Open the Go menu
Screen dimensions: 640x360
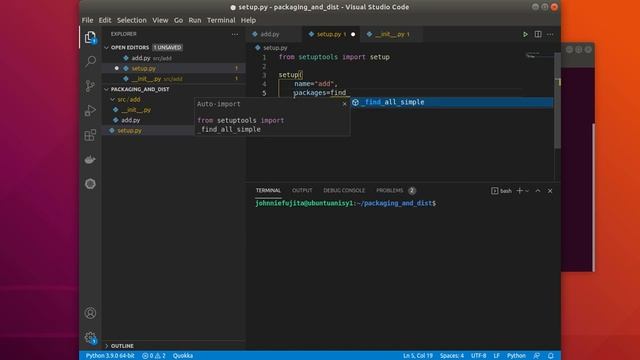click(x=178, y=20)
